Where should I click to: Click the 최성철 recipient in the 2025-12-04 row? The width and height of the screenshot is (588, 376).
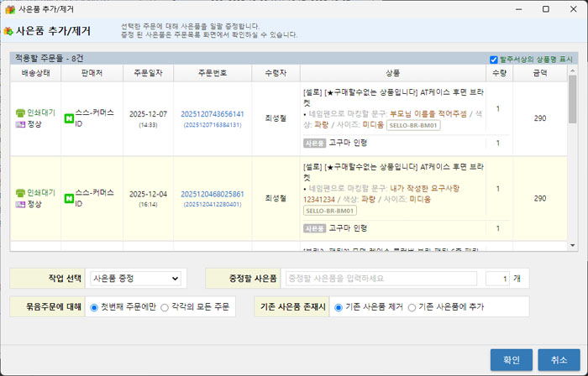point(276,198)
